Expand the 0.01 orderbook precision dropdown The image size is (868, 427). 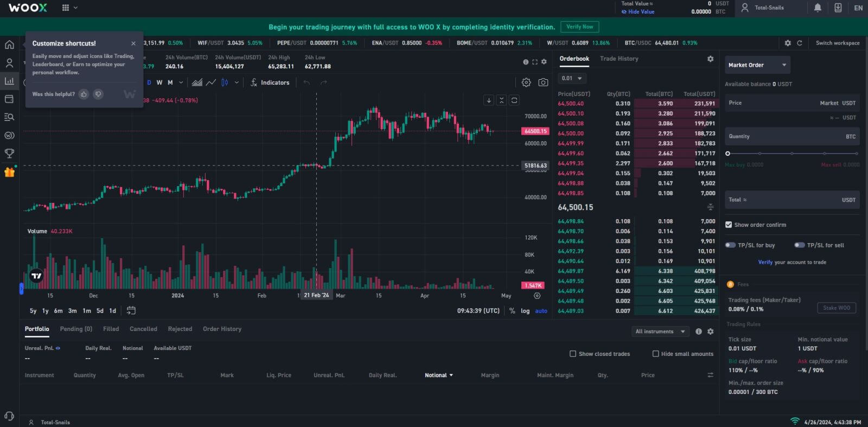pyautogui.click(x=572, y=78)
